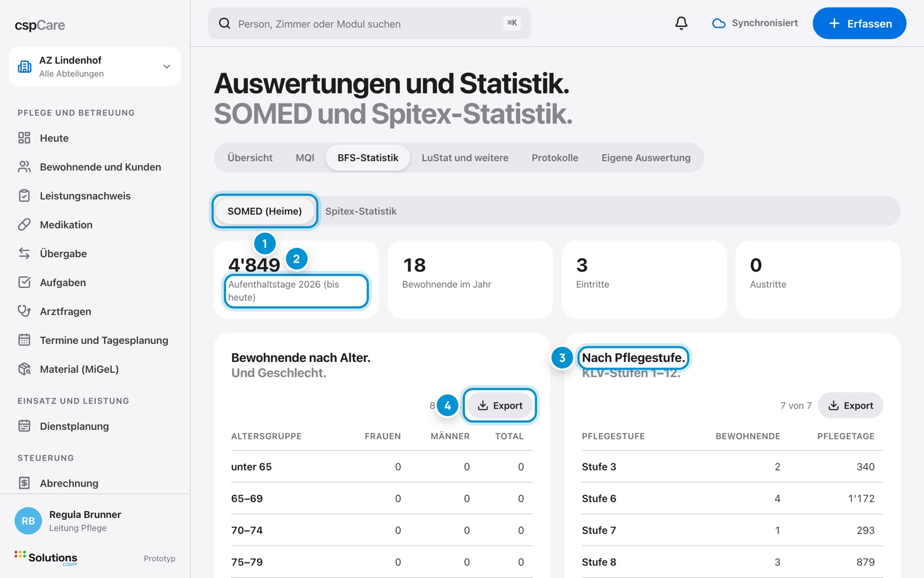The height and width of the screenshot is (578, 924).
Task: Click the Aufenthaltstage 2026 card value 4'849
Action: click(x=254, y=265)
